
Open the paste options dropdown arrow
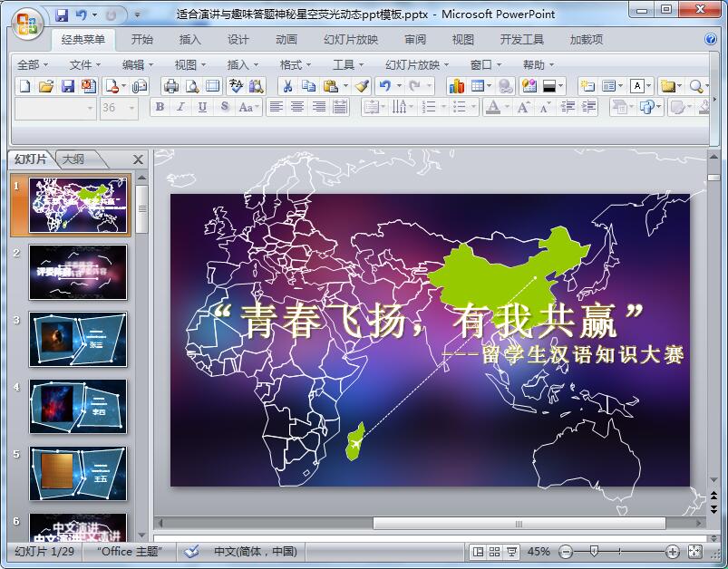click(345, 86)
